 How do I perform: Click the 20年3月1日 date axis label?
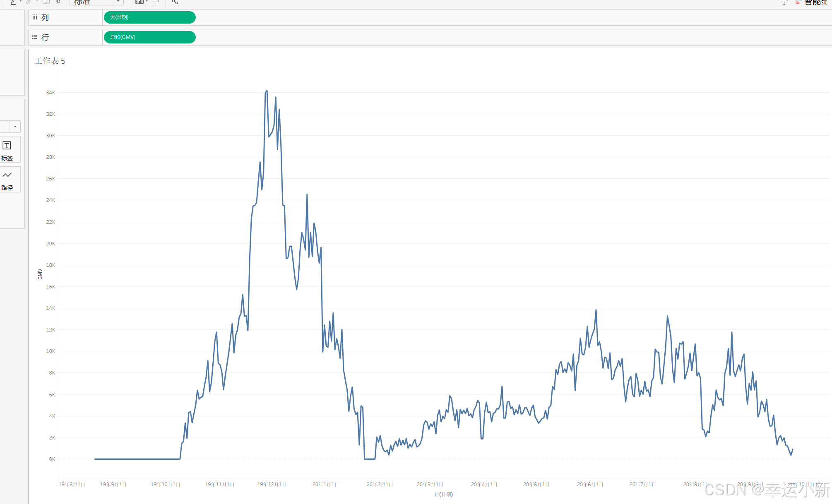coord(430,484)
